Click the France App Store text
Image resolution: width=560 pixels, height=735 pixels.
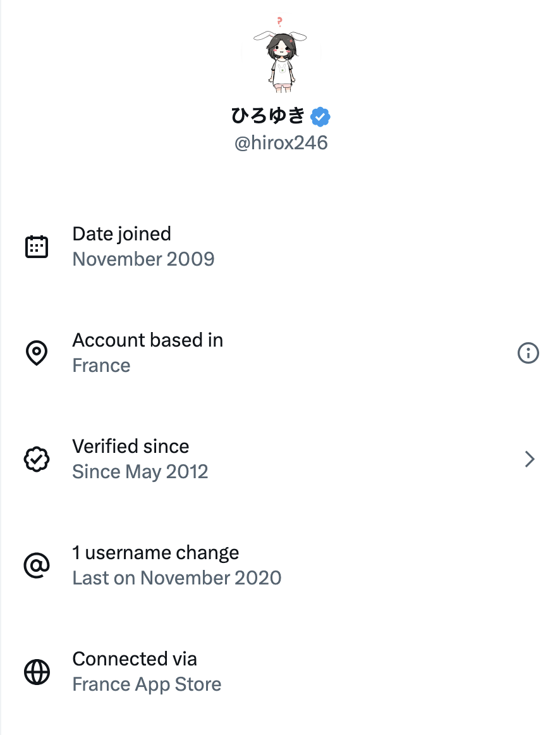pos(147,684)
